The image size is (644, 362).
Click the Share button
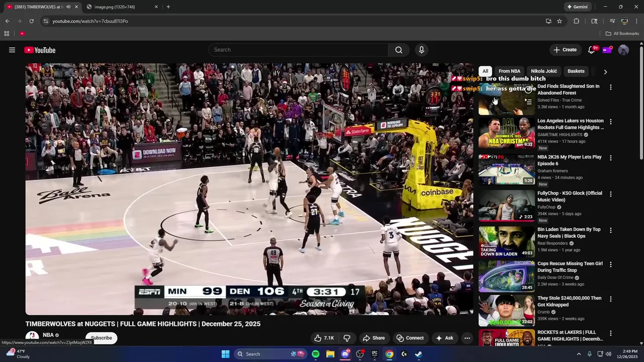pos(373,338)
